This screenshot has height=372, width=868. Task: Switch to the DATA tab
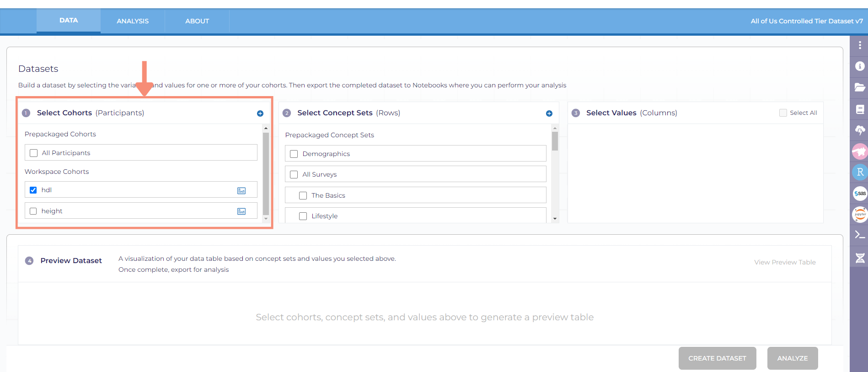[69, 21]
